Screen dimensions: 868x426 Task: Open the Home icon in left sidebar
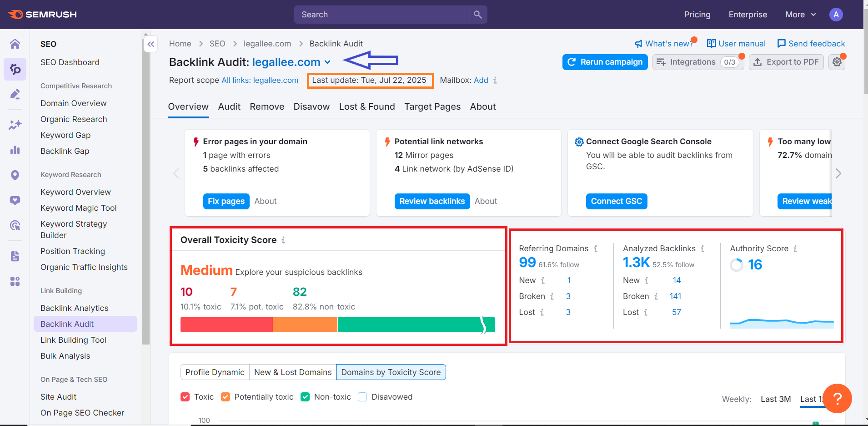coord(15,44)
